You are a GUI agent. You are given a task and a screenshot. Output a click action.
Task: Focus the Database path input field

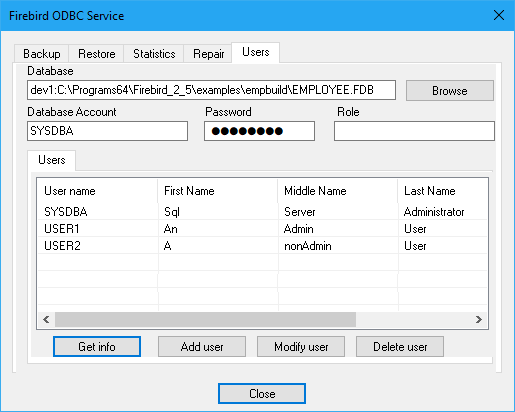pos(211,90)
